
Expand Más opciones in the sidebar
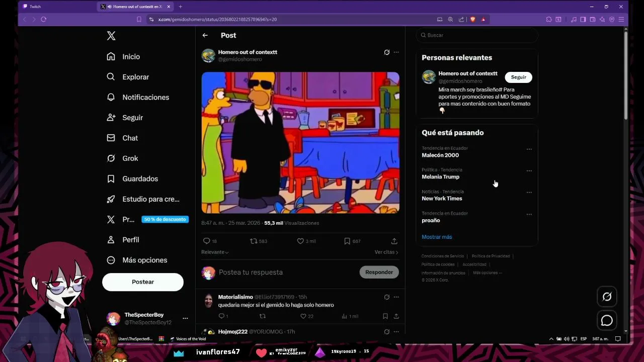point(137,260)
